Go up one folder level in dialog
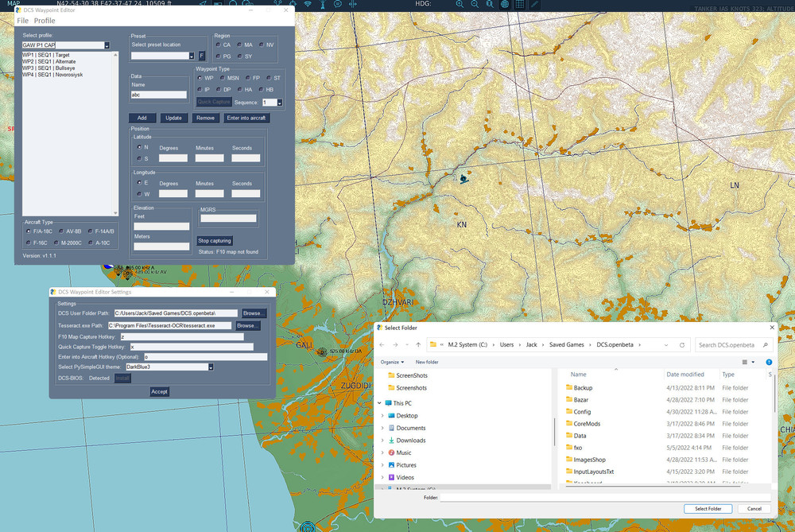The height and width of the screenshot is (532, 795). [x=418, y=345]
